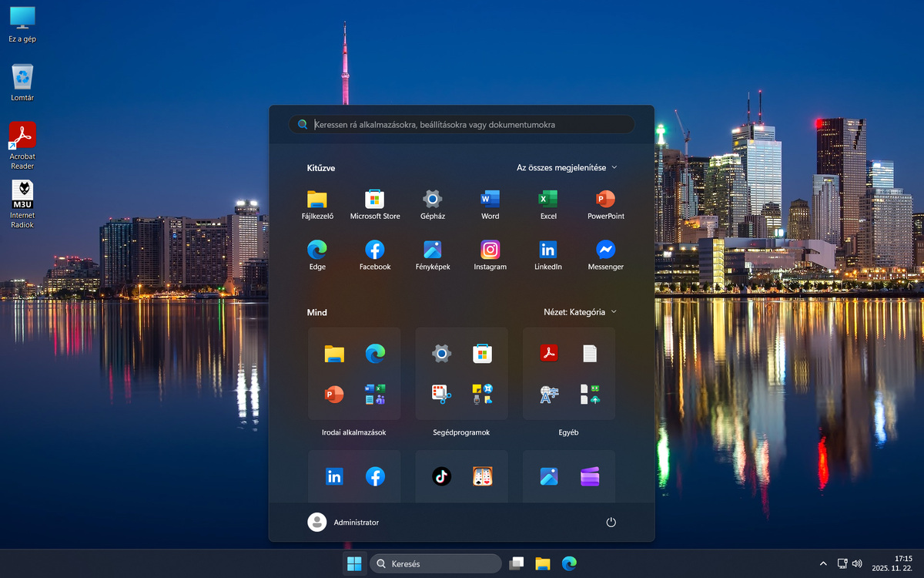Open pinned Fényképek photos app
Screen dimensions: 924x578
point(433,255)
